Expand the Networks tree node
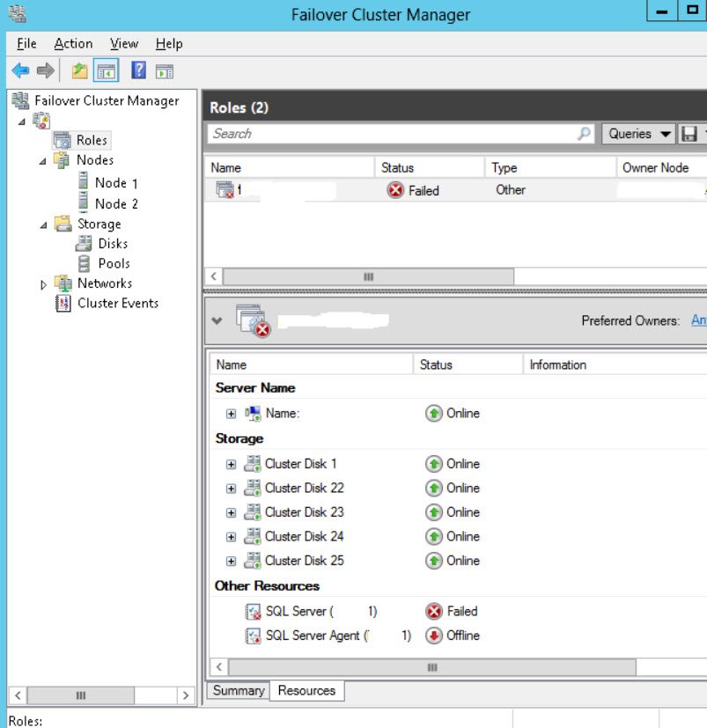707x728 pixels. 43,284
